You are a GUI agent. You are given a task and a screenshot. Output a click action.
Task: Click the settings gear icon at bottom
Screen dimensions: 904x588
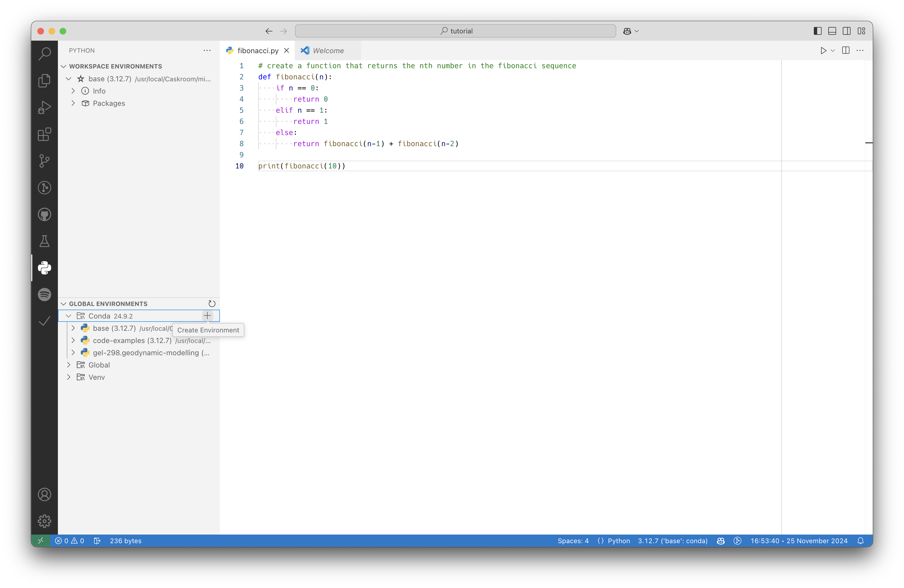(x=44, y=521)
